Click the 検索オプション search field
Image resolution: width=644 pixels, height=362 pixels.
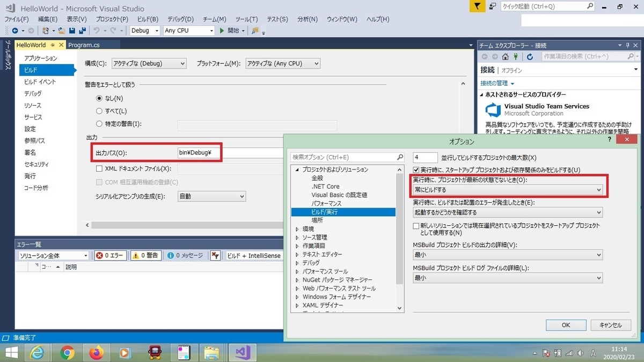coord(343,157)
